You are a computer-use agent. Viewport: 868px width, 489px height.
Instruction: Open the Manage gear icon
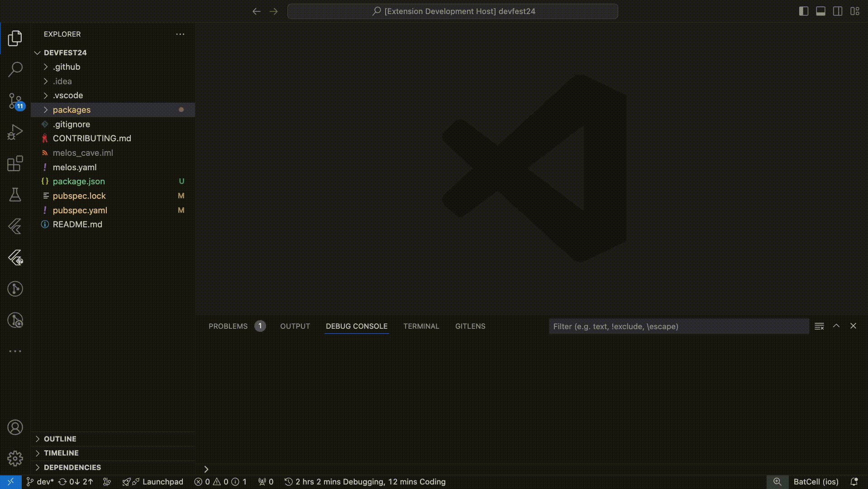pyautogui.click(x=15, y=459)
